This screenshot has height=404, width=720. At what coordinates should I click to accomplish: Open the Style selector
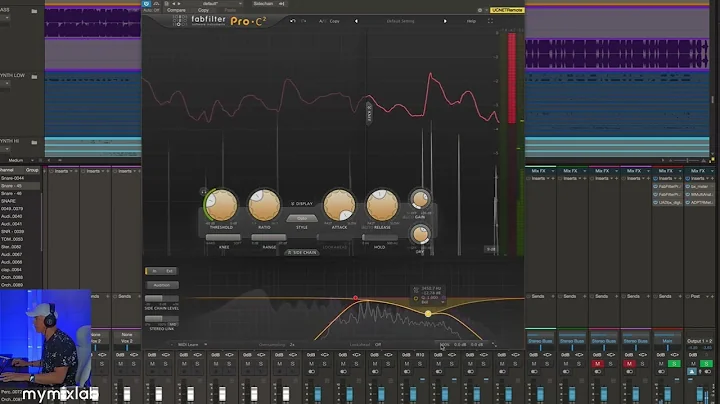[302, 219]
